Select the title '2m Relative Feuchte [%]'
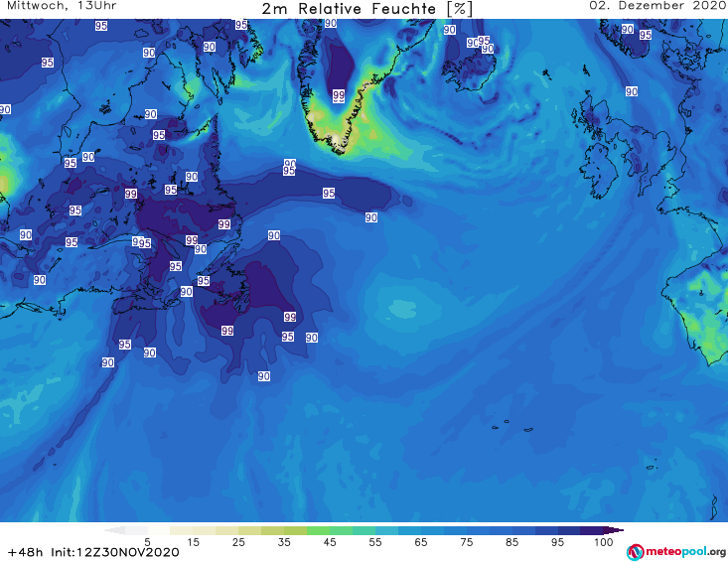 click(366, 8)
